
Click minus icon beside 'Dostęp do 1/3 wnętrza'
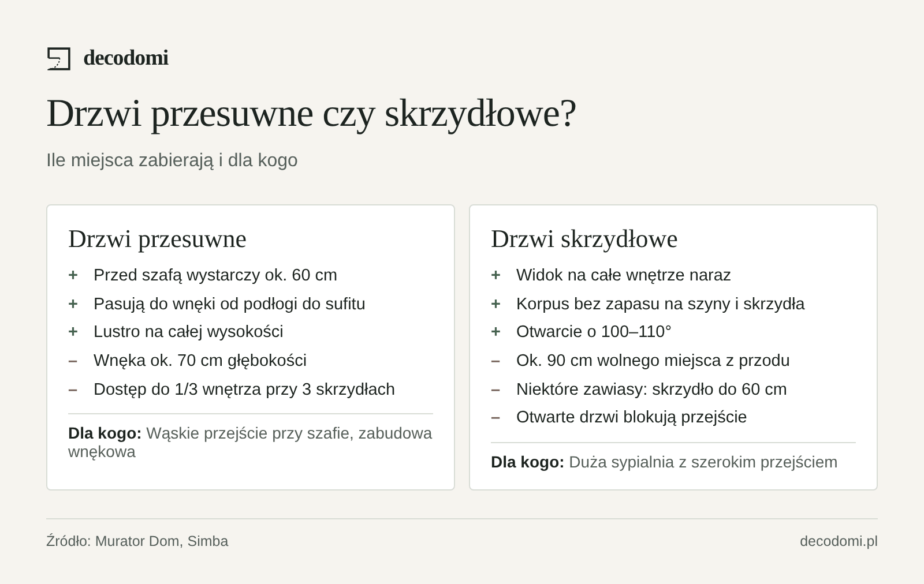tap(73, 390)
